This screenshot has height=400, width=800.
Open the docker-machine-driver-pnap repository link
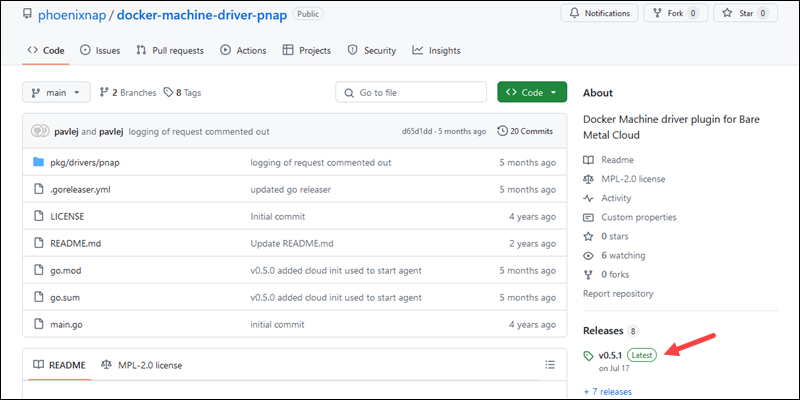coord(202,14)
